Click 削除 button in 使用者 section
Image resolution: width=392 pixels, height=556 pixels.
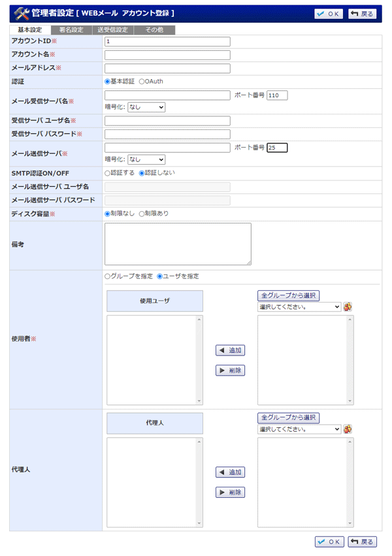[231, 370]
